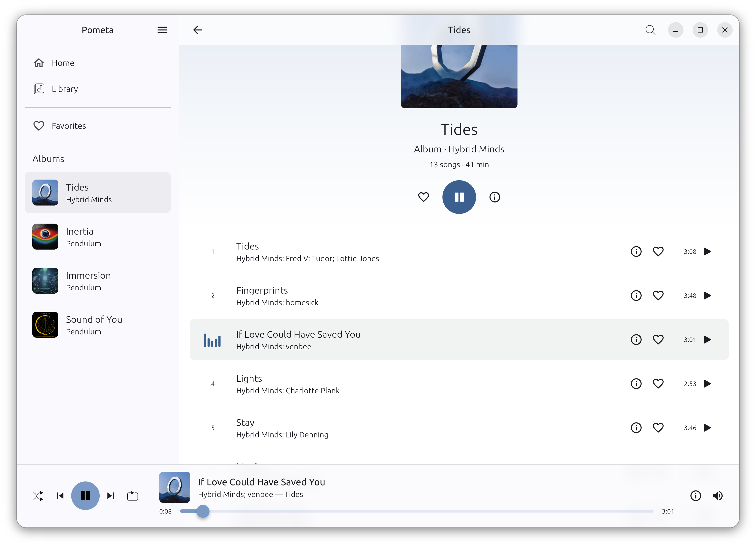Pause the album with the big button
Image resolution: width=756 pixels, height=546 pixels.
tap(459, 197)
